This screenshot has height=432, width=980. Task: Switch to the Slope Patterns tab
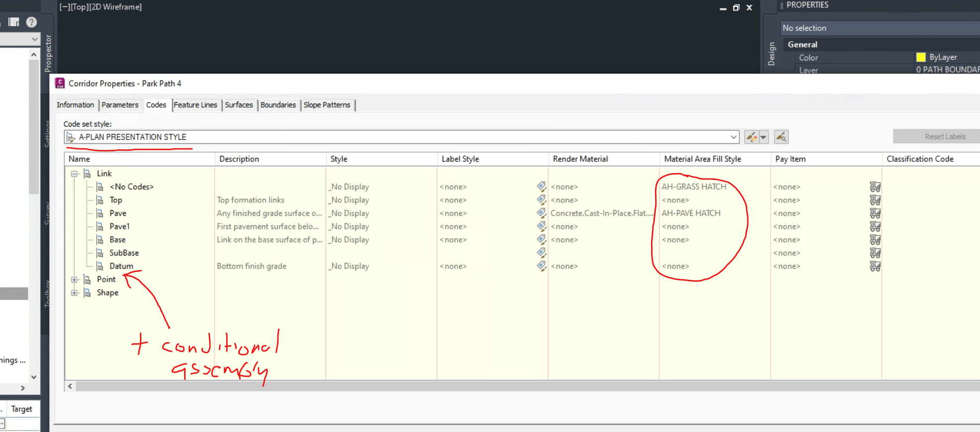pos(327,105)
